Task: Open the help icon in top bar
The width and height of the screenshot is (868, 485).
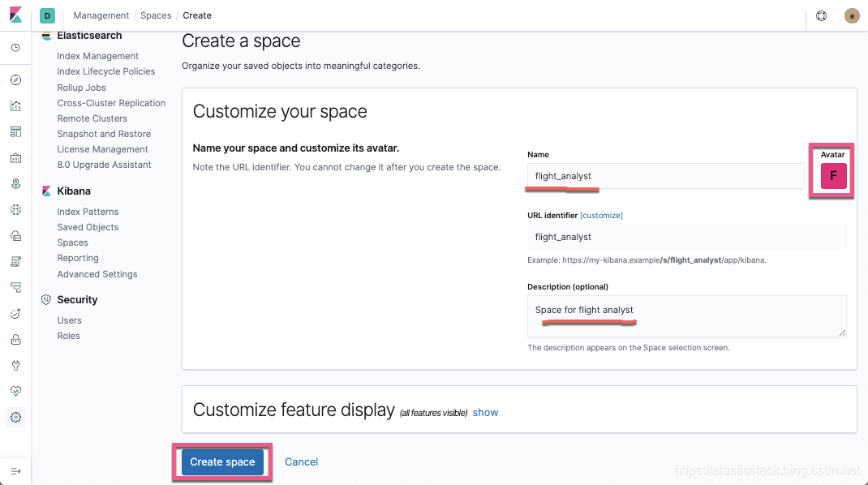Action: [822, 15]
